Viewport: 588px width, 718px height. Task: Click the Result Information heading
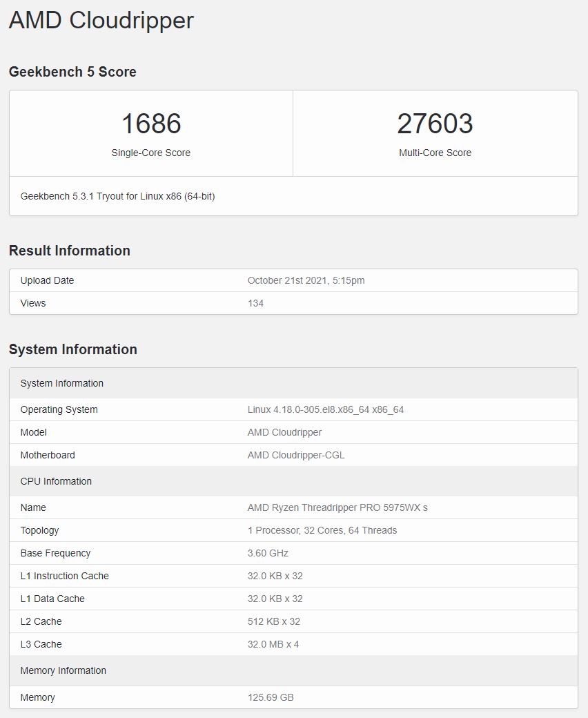click(69, 251)
